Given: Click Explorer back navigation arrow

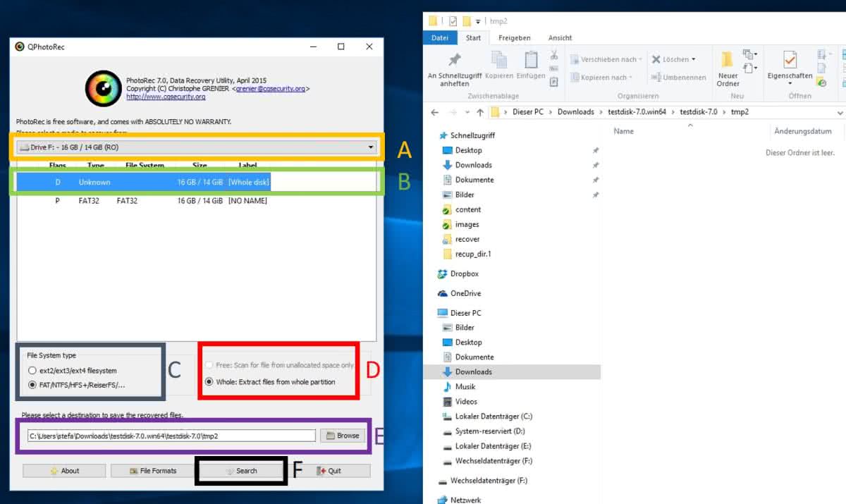Looking at the screenshot, I should [434, 112].
